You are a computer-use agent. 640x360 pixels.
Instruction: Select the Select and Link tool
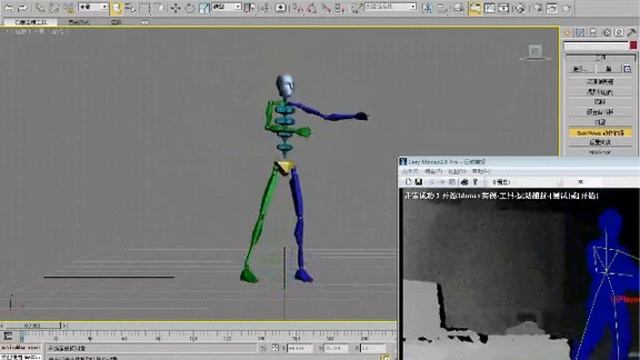tap(40, 8)
